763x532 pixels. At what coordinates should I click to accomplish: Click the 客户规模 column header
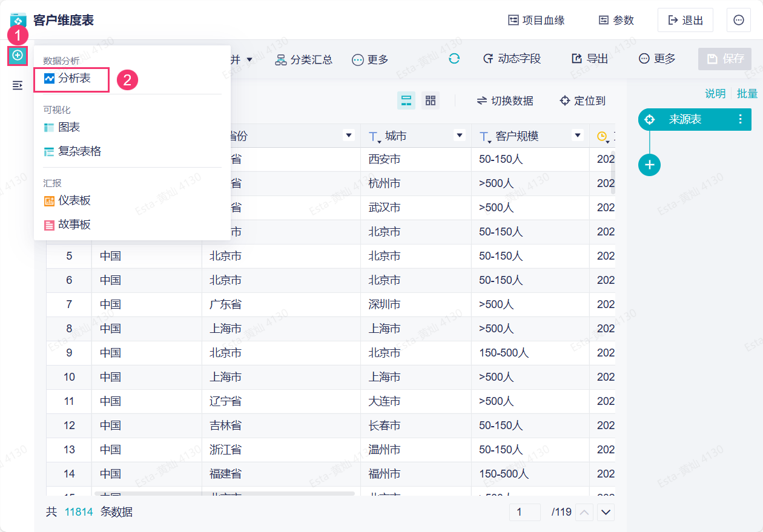[530, 136]
